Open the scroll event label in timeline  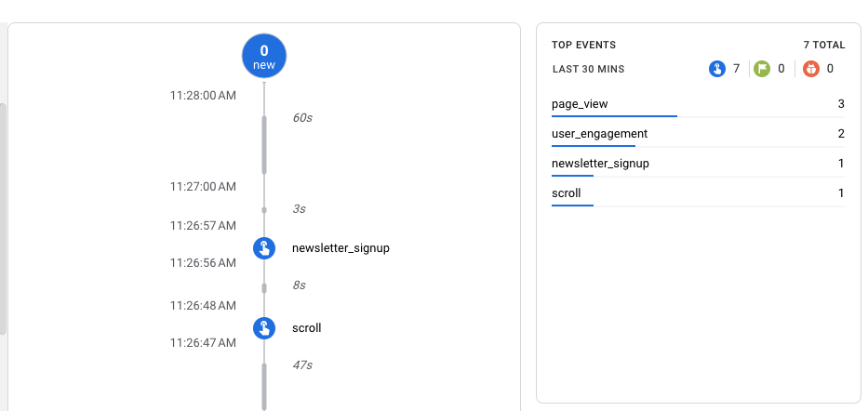coord(307,328)
